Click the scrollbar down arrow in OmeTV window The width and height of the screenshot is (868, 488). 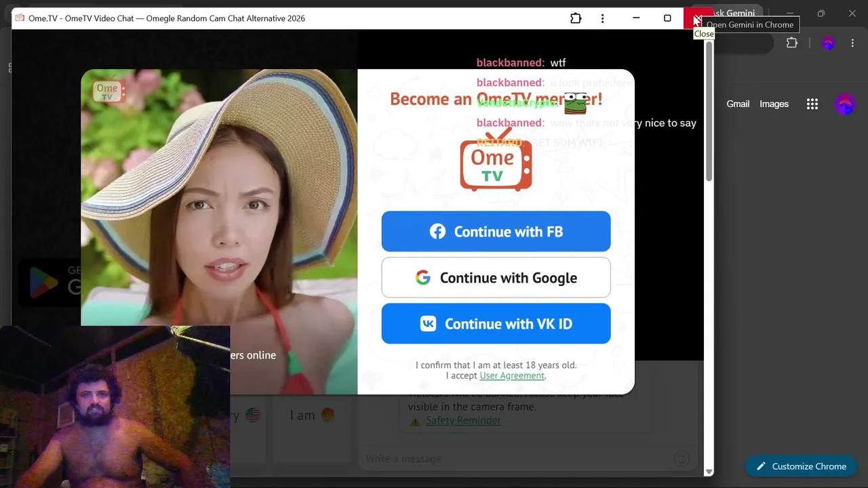pos(709,472)
